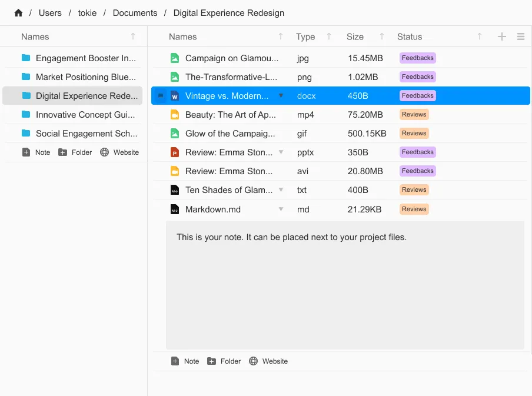The image size is (532, 396).
Task: Click Reviews status tag on Glow of the Campaign
Action: click(x=414, y=134)
